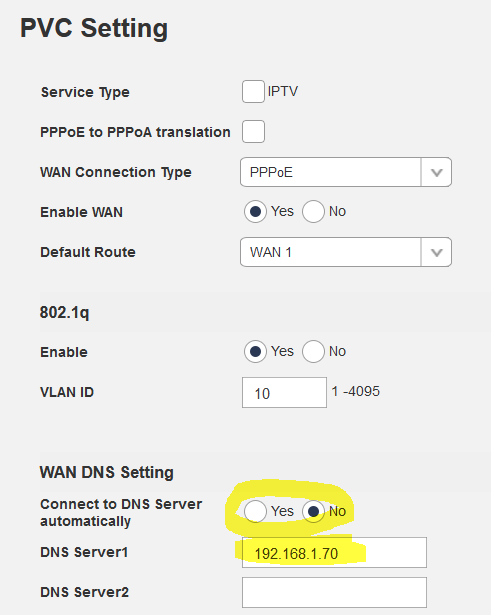The width and height of the screenshot is (491, 615).
Task: Click the DNS Server1 address field
Action: click(334, 553)
